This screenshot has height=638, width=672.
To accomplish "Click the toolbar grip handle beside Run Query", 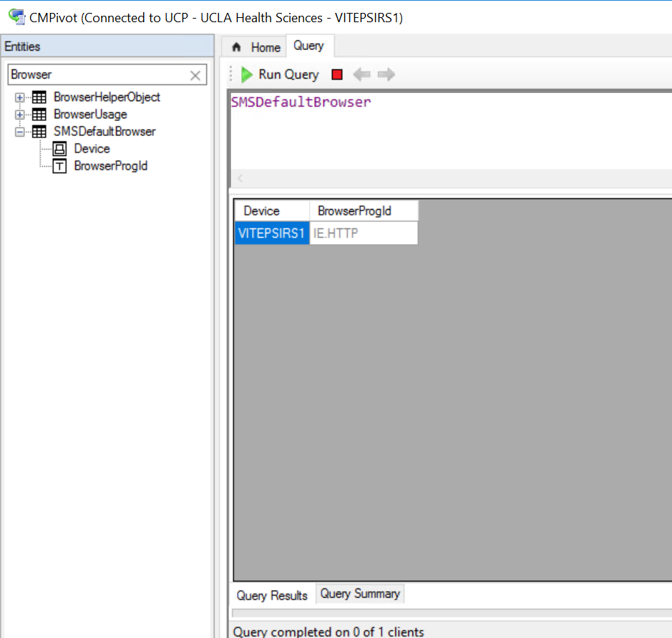I will point(231,74).
